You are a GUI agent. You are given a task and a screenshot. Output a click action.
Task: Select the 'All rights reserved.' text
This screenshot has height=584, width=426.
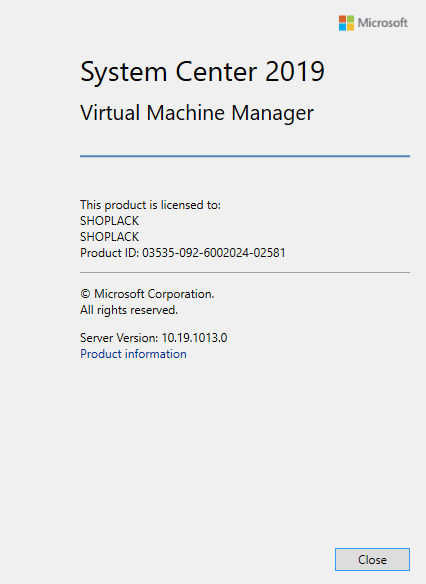pos(129,310)
